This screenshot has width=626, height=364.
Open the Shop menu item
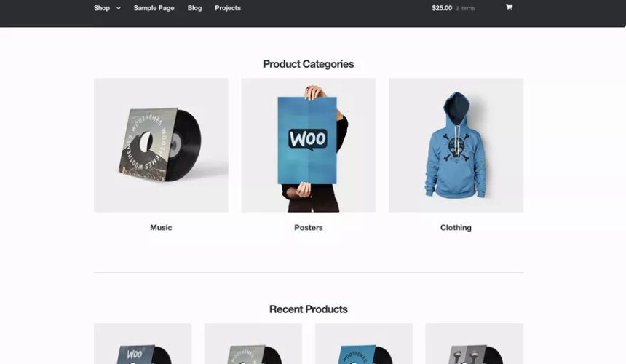tap(102, 8)
